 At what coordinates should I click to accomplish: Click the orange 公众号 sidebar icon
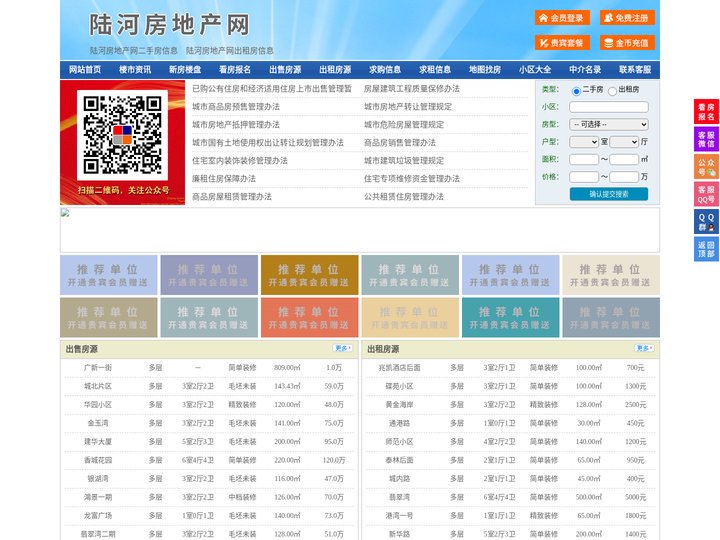click(x=706, y=167)
